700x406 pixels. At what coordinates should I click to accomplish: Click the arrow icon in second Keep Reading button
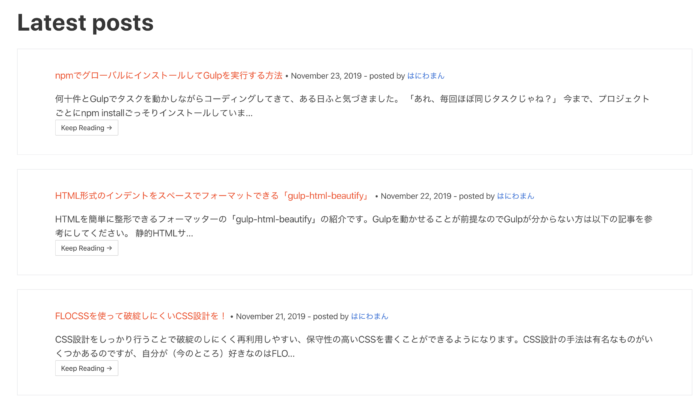point(109,248)
